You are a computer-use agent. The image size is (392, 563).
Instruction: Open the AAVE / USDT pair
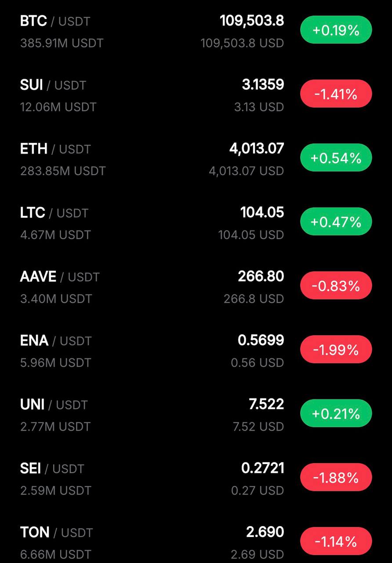[196, 287]
